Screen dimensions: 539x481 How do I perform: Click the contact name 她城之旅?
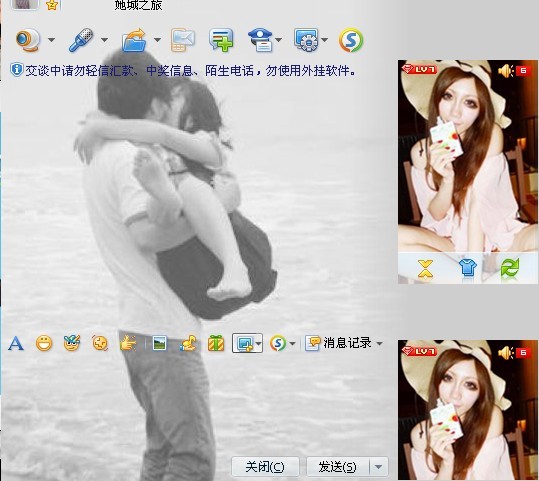[x=138, y=5]
